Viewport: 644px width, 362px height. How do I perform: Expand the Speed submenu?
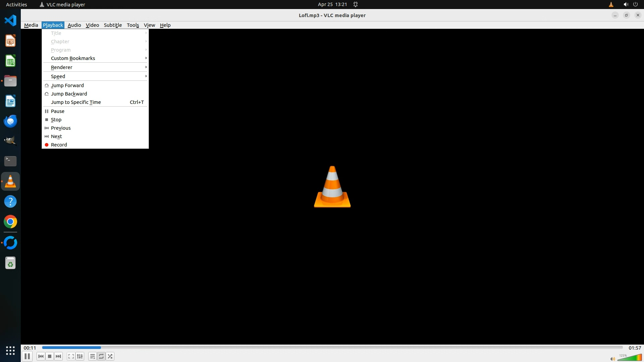(58, 76)
